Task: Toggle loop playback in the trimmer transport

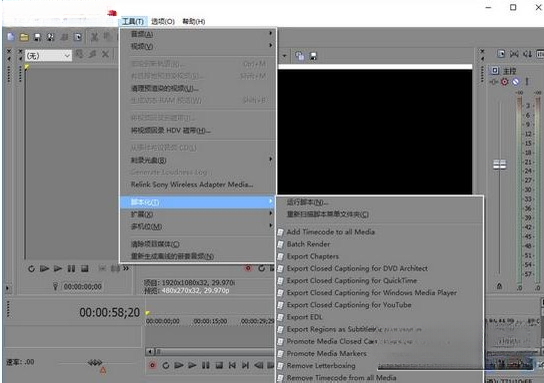Action: point(31,269)
